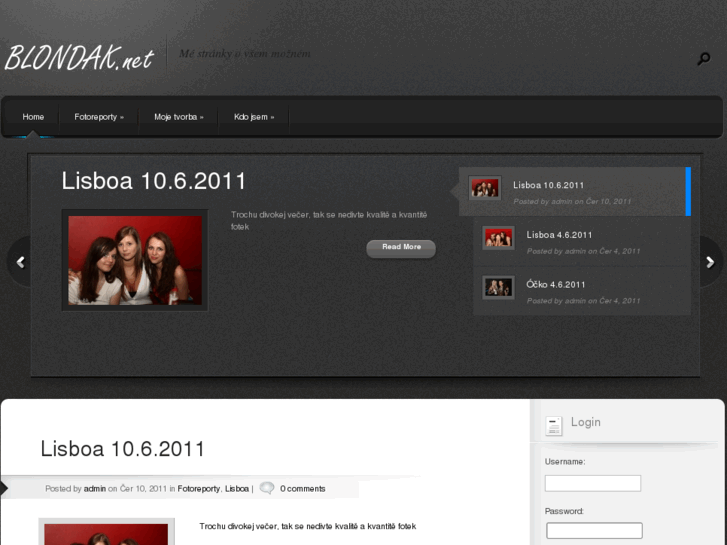Click the Login widget heading
727x545 pixels.
[586, 422]
